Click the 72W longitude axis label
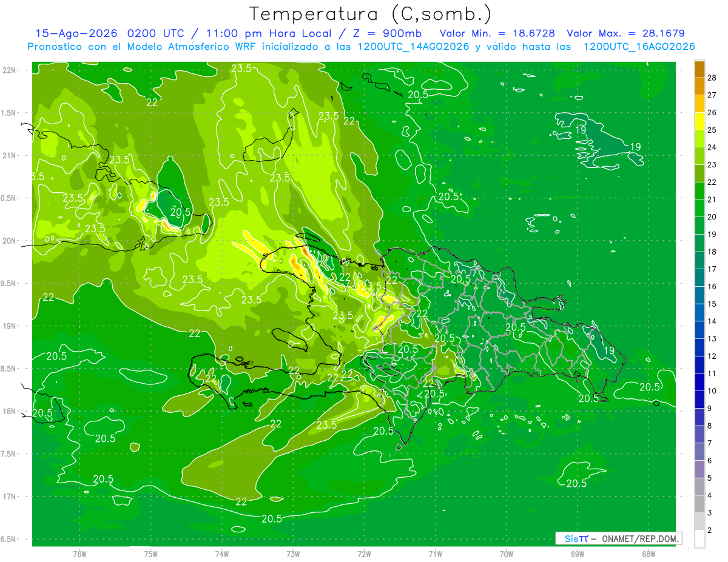The width and height of the screenshot is (728, 562). point(364,553)
